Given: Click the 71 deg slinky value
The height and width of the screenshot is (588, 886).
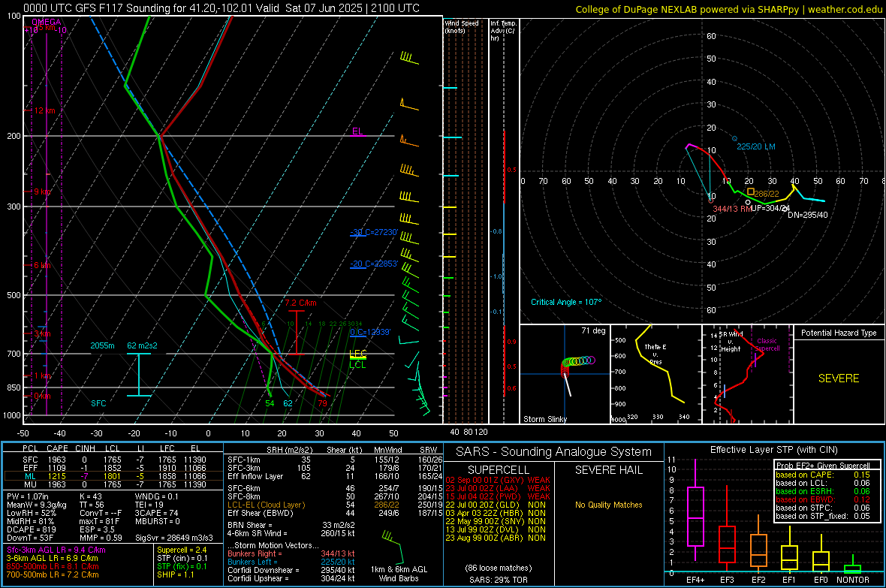Looking at the screenshot, I should tap(593, 330).
